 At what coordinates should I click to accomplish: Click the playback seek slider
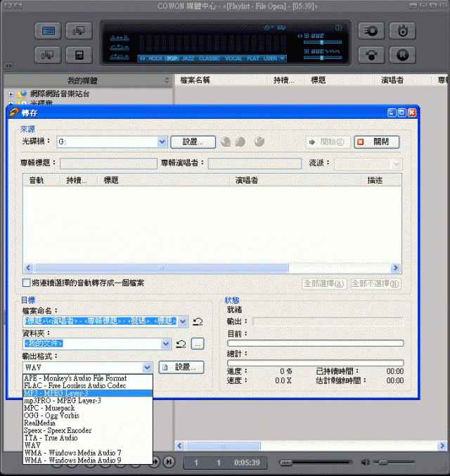pyautogui.click(x=316, y=463)
